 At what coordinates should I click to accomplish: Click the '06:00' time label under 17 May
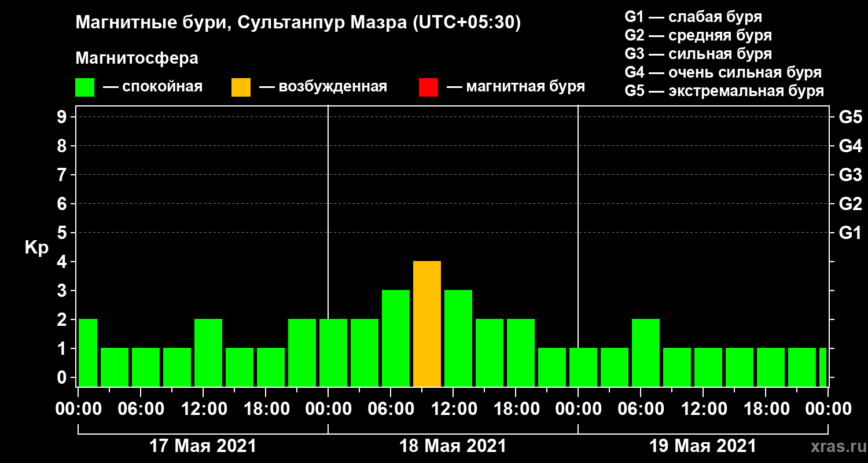coord(141,409)
